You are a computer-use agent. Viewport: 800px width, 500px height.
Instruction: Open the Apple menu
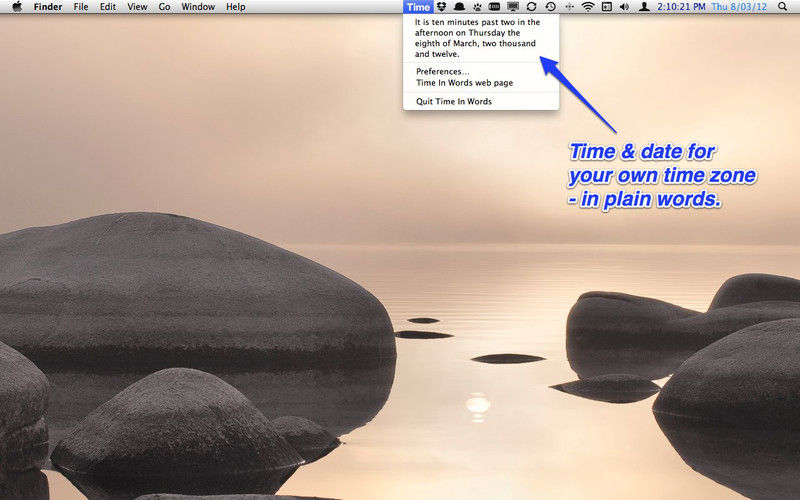pyautogui.click(x=17, y=7)
